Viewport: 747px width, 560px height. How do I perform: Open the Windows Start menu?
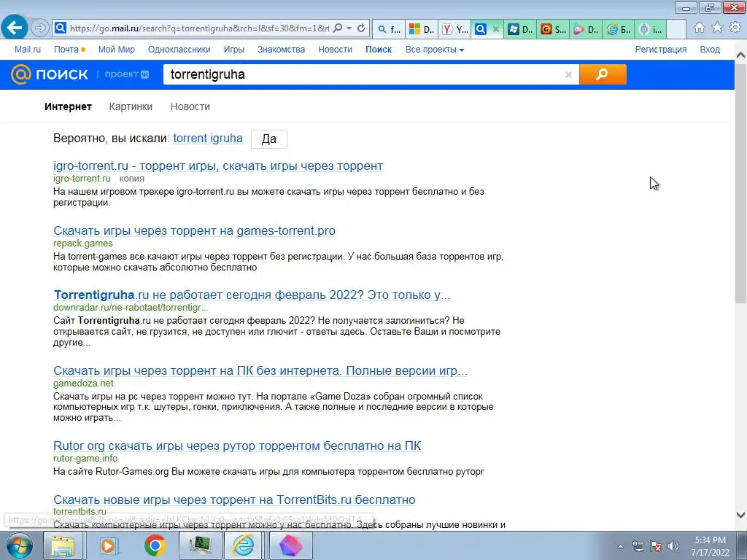coord(19,545)
